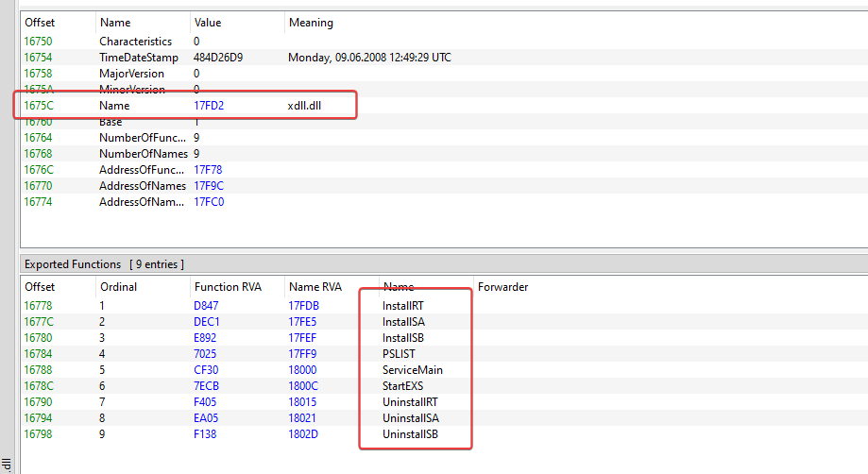Click AddressOfNames value 17F9C
Image resolution: width=868 pixels, height=474 pixels.
click(209, 186)
